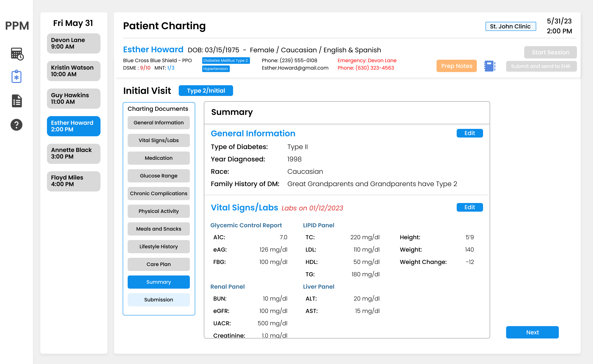This screenshot has height=364, width=593.
Task: Open Prep Notes
Action: 456,66
